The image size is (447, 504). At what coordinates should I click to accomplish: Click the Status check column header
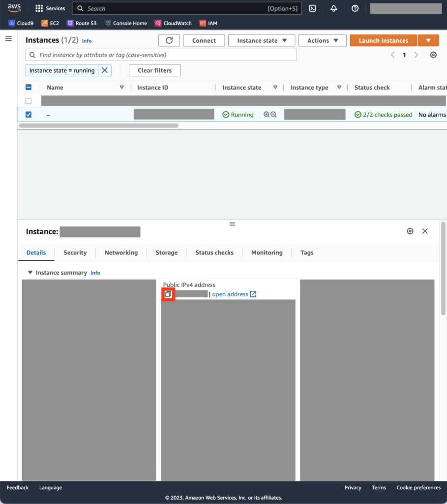372,88
